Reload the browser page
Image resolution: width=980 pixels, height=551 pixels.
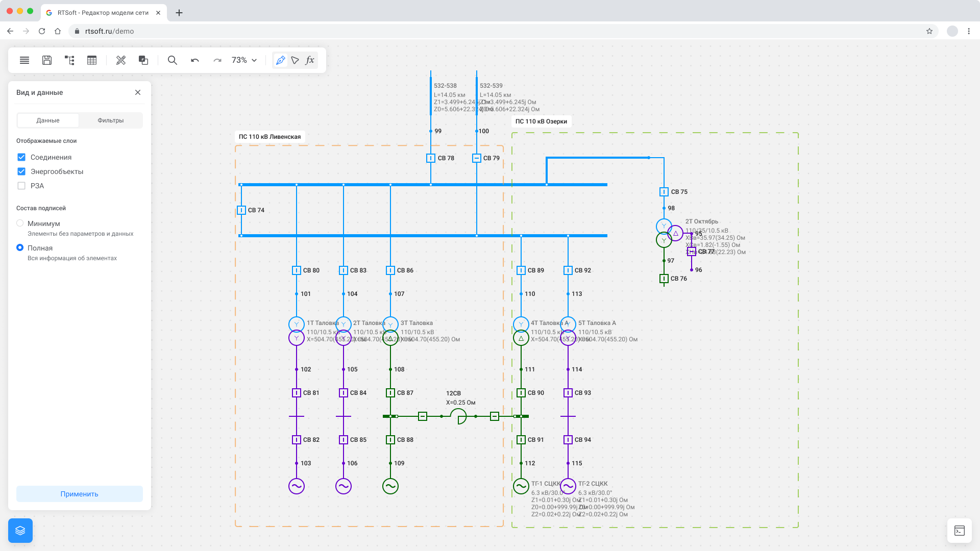click(42, 31)
